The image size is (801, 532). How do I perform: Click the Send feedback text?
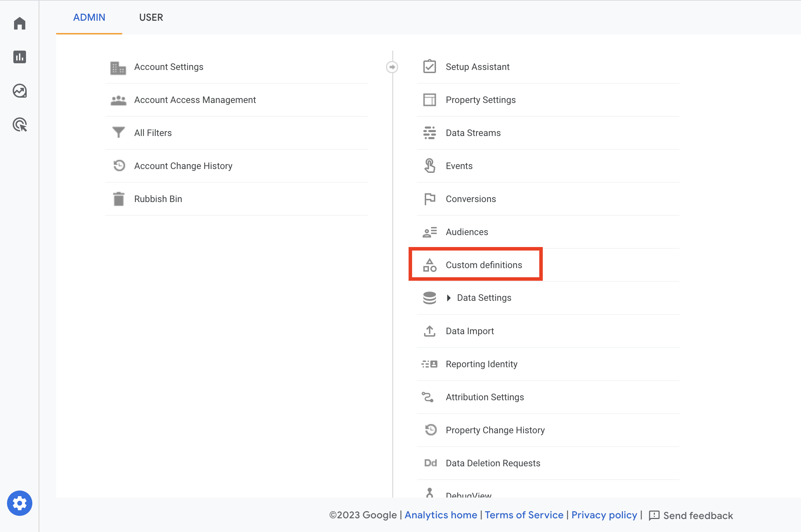click(x=698, y=515)
